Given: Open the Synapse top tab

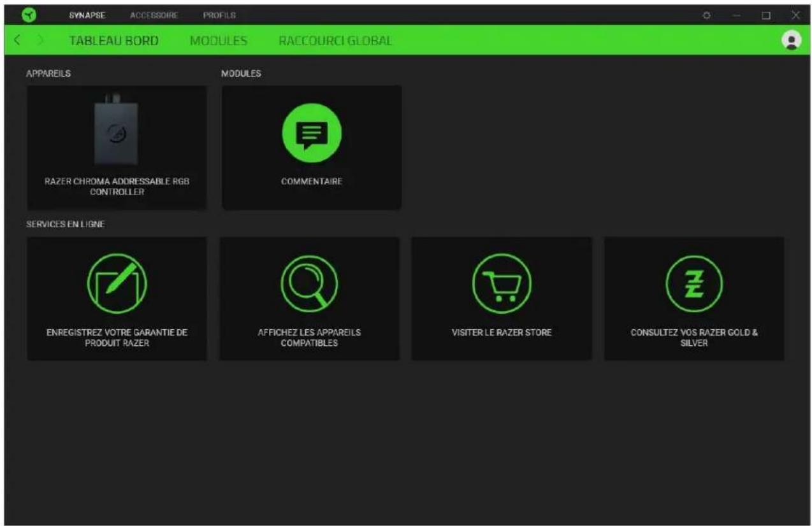Looking at the screenshot, I should coord(86,15).
